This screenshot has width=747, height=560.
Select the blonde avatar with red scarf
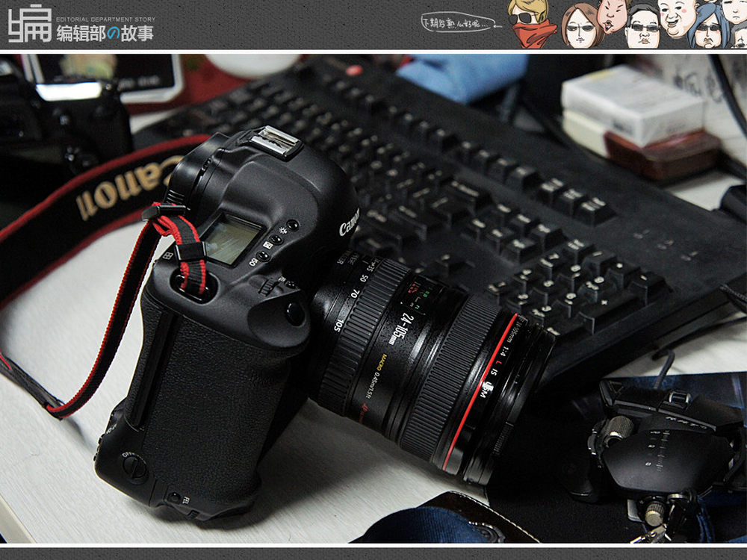[530, 23]
